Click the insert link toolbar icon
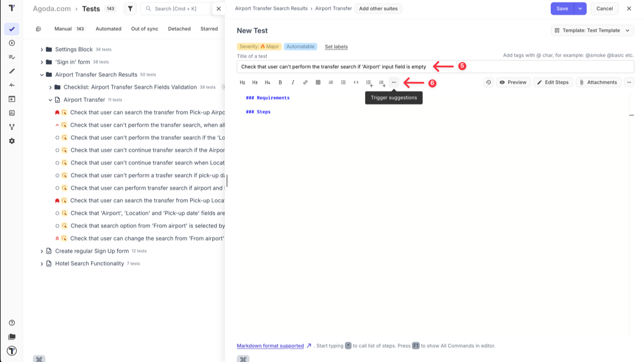Image resolution: width=644 pixels, height=362 pixels. 305,82
